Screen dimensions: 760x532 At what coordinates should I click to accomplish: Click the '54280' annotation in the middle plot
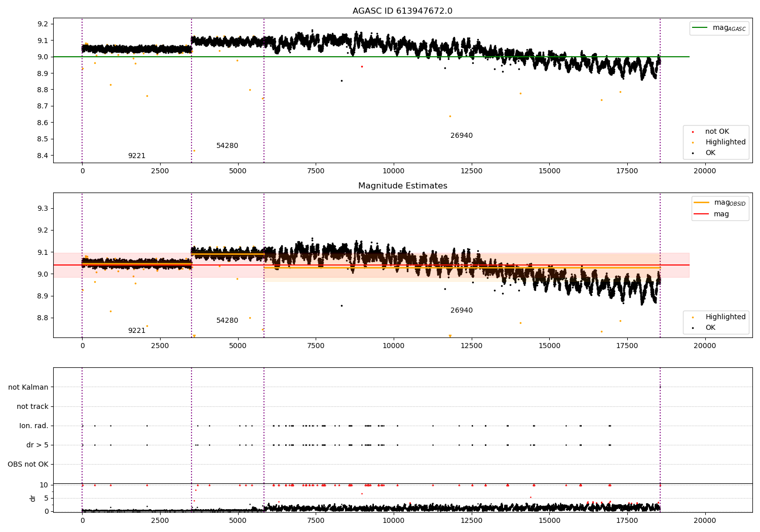tap(227, 321)
